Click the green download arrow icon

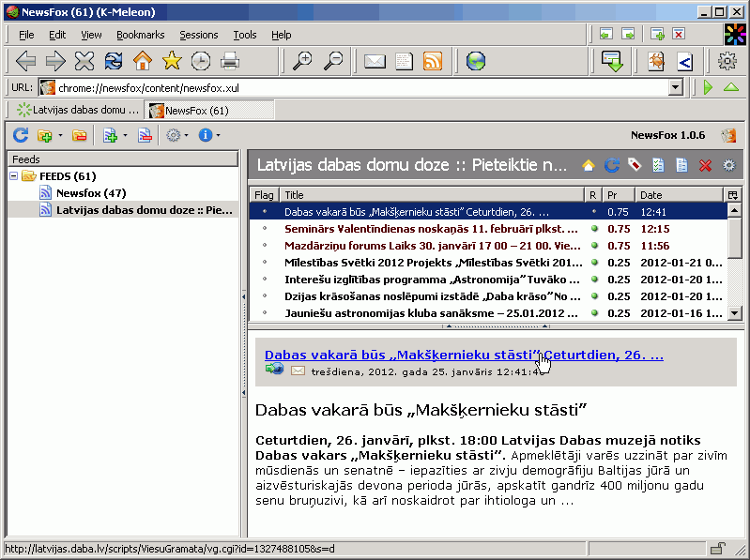[x=612, y=61]
